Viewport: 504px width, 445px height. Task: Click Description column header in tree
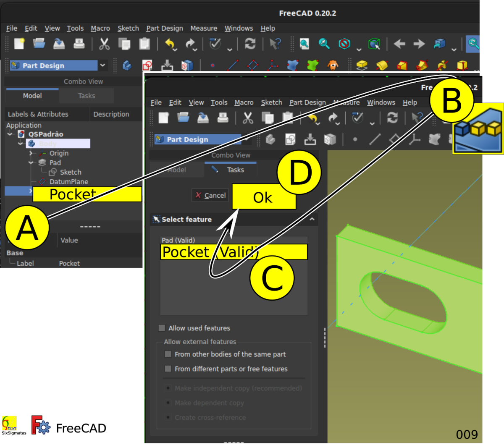click(111, 114)
